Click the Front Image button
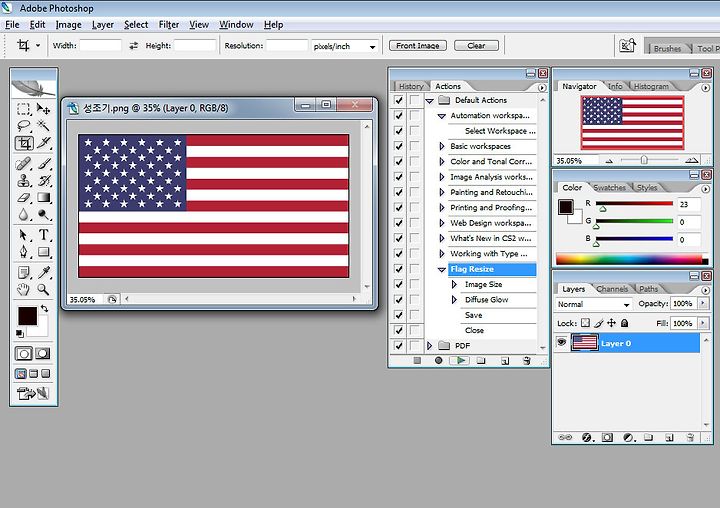The height and width of the screenshot is (508, 720). pyautogui.click(x=417, y=45)
